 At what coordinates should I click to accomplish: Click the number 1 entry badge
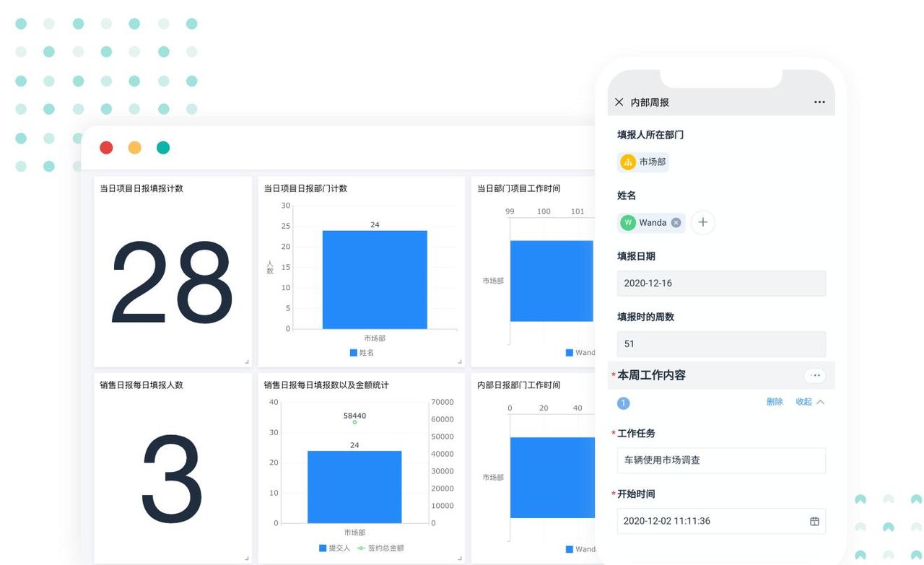[624, 403]
